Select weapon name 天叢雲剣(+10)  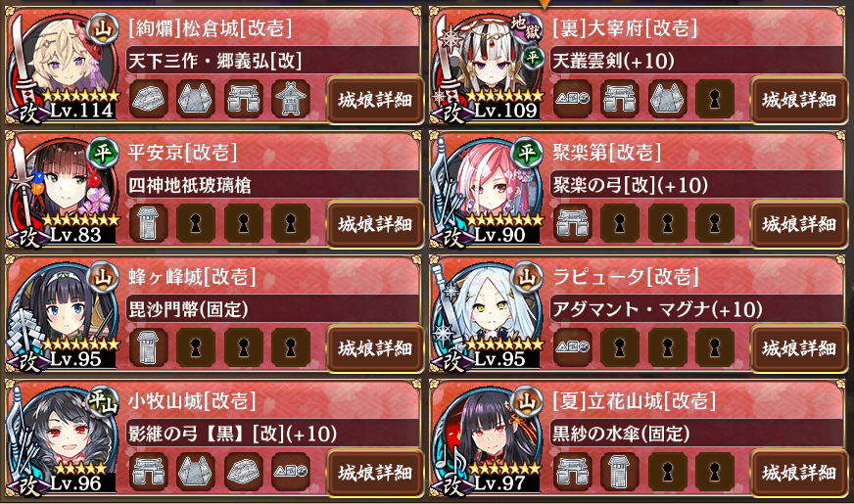tap(613, 61)
